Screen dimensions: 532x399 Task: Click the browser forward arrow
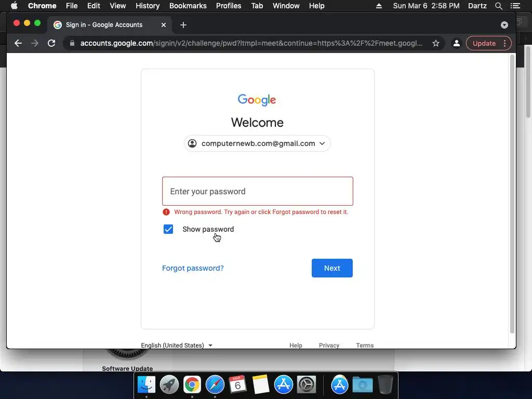(35, 43)
